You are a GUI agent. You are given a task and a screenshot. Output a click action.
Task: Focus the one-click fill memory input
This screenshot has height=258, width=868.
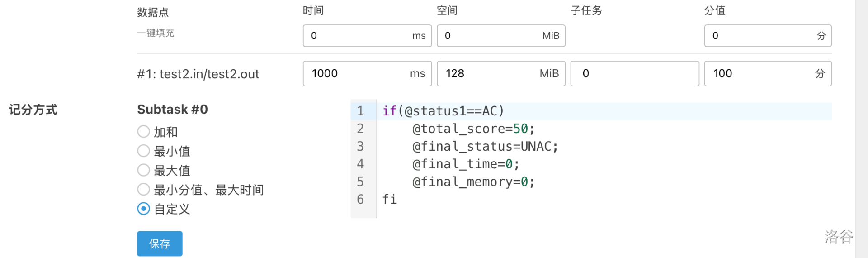(x=491, y=36)
